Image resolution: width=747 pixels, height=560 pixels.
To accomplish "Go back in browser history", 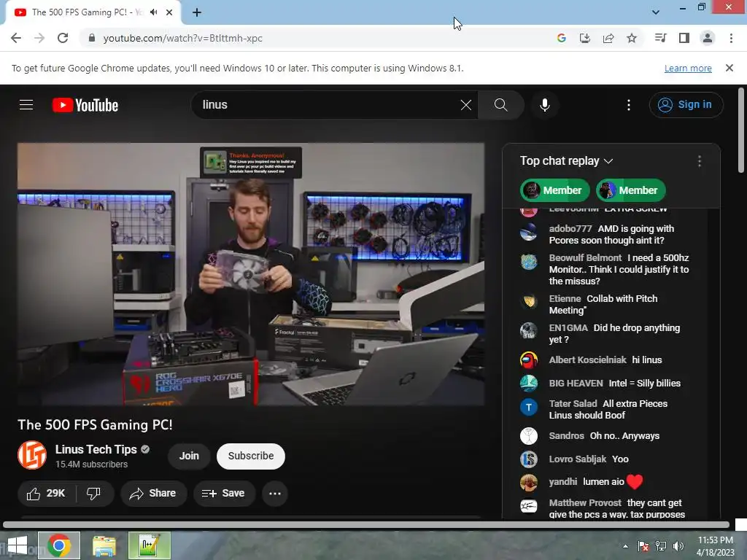I will (16, 38).
